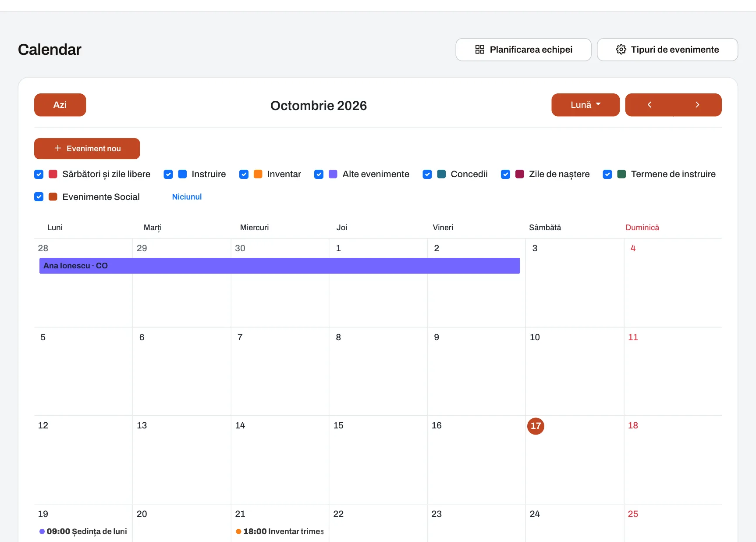Click the red Sărbători color swatch
756x542 pixels.
coord(53,174)
